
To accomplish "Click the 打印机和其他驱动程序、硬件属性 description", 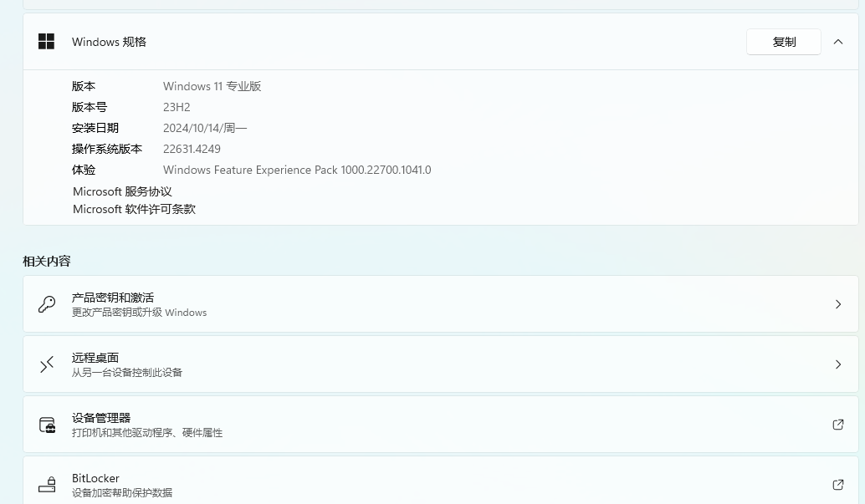I will coord(147,433).
